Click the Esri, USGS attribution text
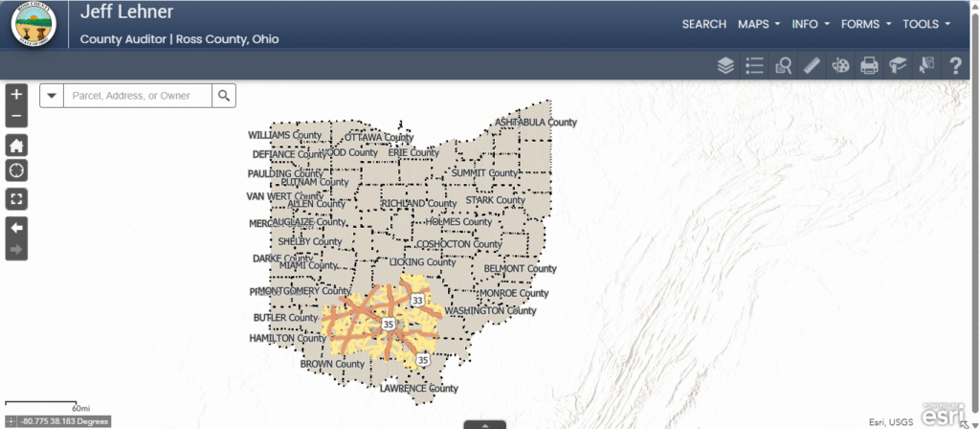Viewport: 980px width, 429px height. pos(891,422)
